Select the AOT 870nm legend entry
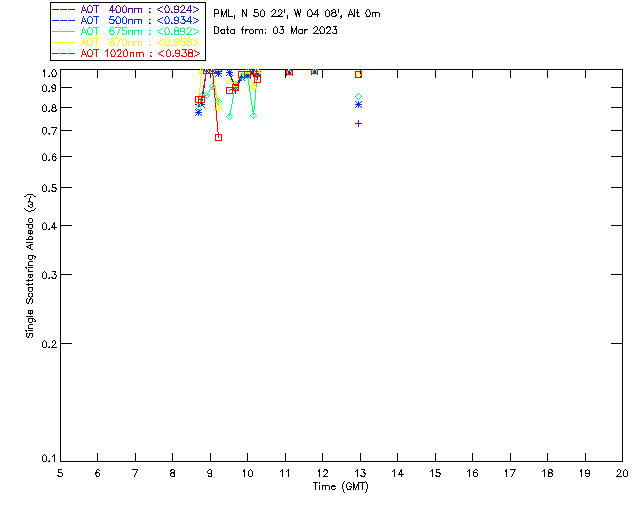This screenshot has height=512, width=640. (x=126, y=42)
